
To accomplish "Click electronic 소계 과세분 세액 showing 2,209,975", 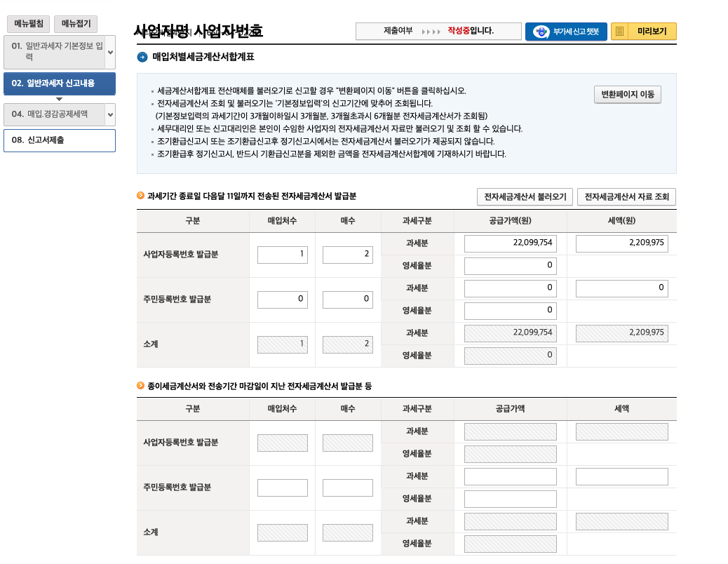I will (x=621, y=333).
